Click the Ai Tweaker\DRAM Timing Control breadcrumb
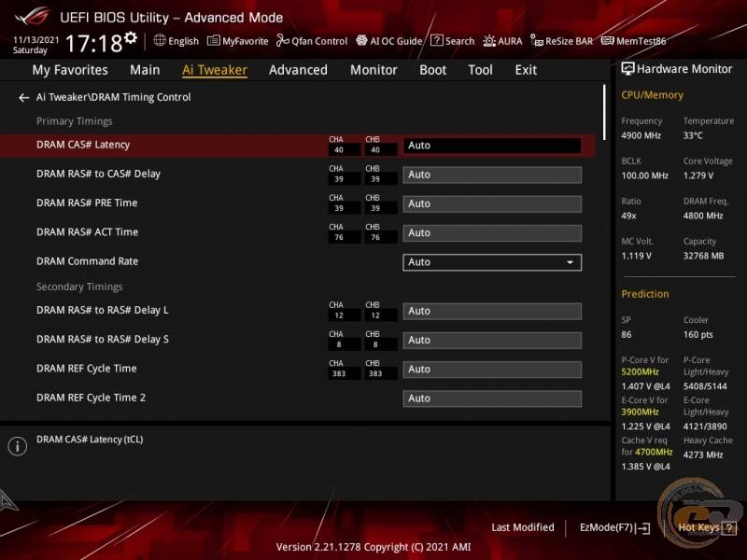The width and height of the screenshot is (747, 560). pyautogui.click(x=113, y=97)
